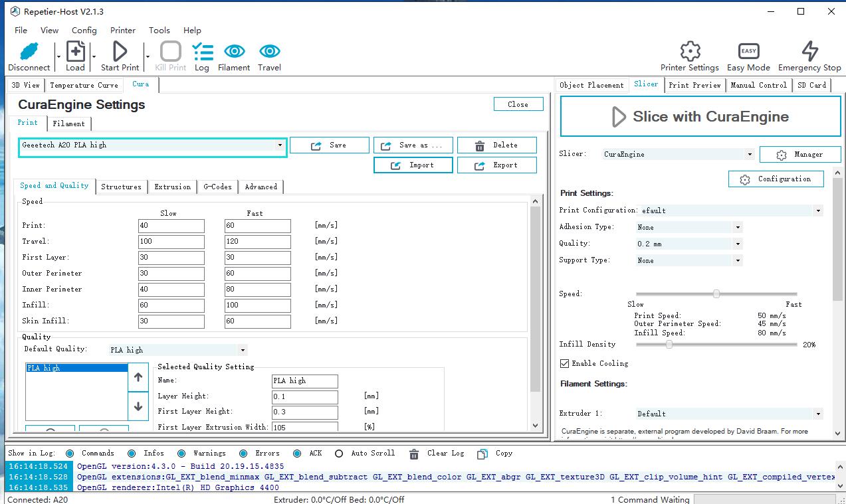Screen dimensions: 846x504
Task: Click the Disconnect plug icon
Action: pyautogui.click(x=29, y=51)
